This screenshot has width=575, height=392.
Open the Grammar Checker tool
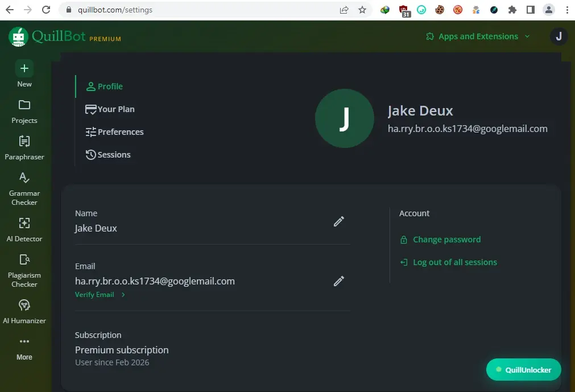[24, 188]
